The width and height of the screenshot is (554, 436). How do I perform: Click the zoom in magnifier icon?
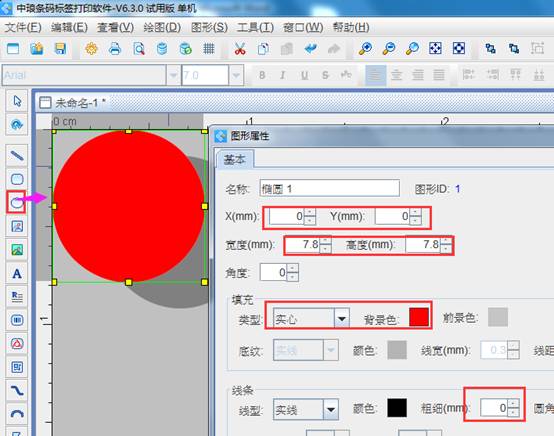365,49
